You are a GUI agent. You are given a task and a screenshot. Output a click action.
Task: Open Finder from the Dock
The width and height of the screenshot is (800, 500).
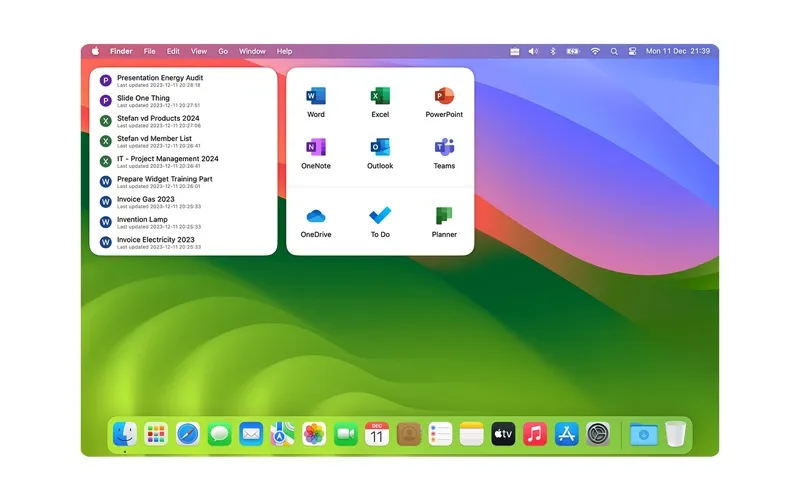click(x=124, y=434)
